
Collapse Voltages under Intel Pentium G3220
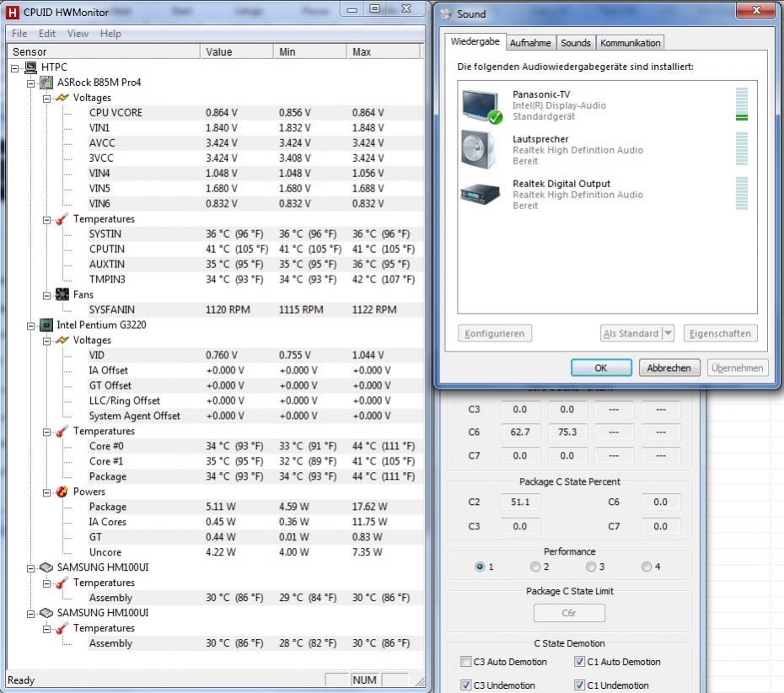[x=46, y=341]
